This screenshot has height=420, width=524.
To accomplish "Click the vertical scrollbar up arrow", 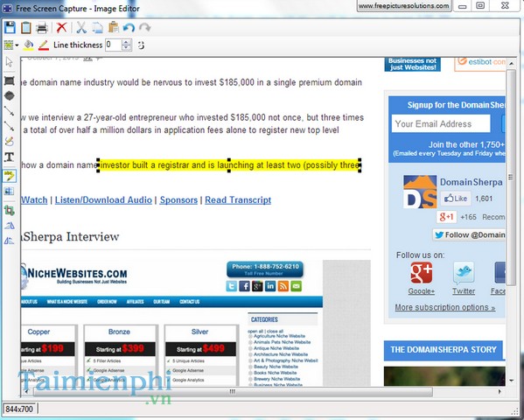I will [x=511, y=63].
